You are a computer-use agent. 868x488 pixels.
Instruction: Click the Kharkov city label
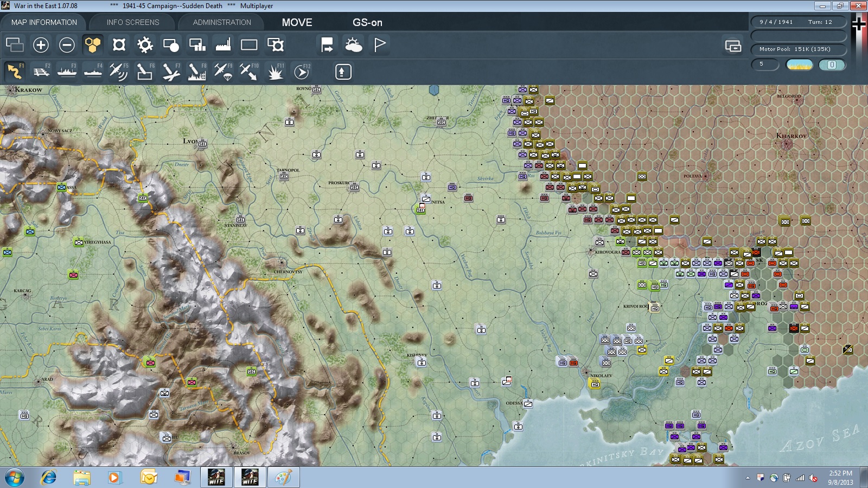791,136
